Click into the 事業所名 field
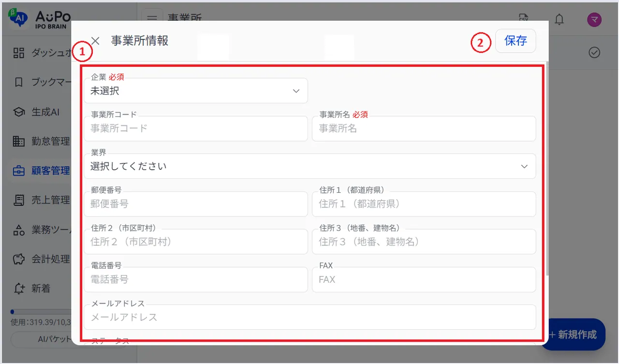The image size is (619, 364). [x=424, y=129]
